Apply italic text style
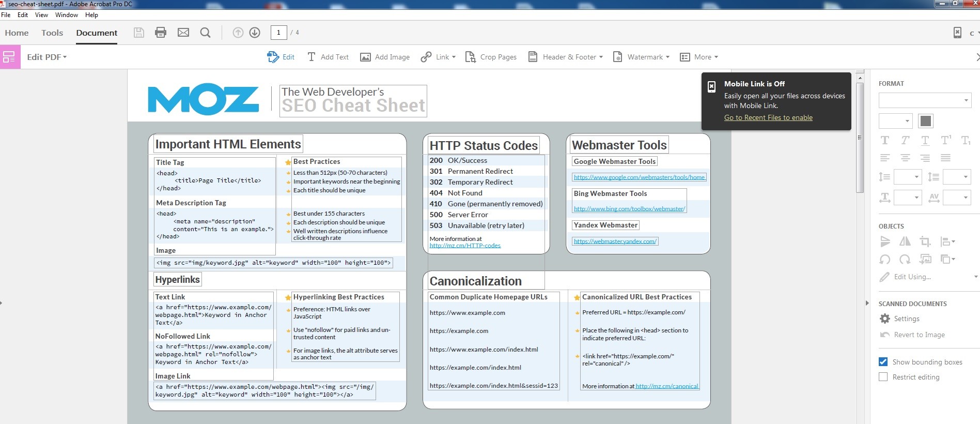This screenshot has height=424, width=980. pyautogui.click(x=905, y=140)
